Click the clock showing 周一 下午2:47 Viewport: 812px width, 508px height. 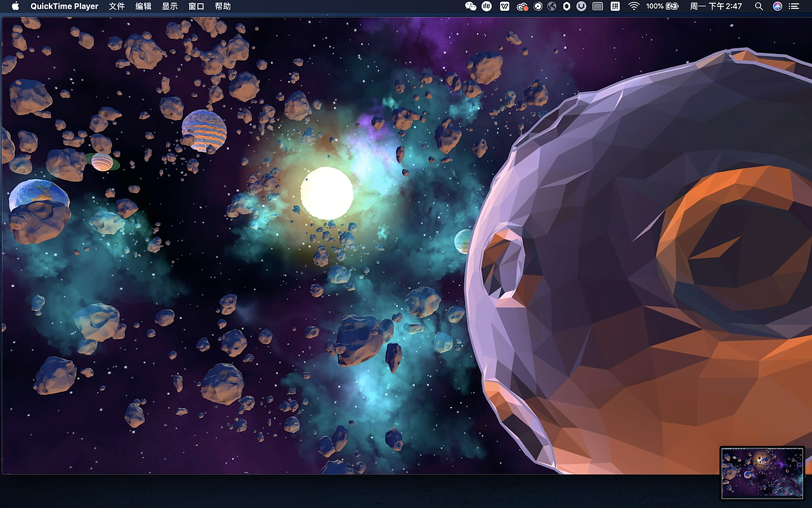point(716,6)
